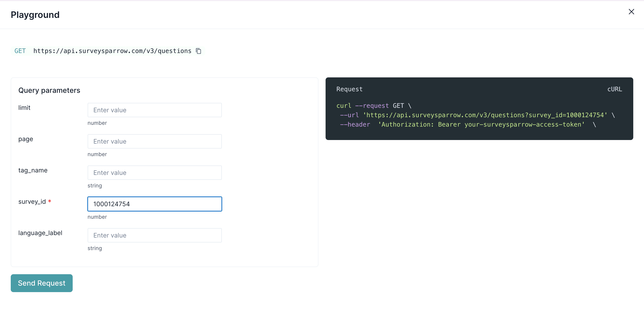Click the endpoint URL text
Screen dimensions: 644x310
[x=112, y=51]
